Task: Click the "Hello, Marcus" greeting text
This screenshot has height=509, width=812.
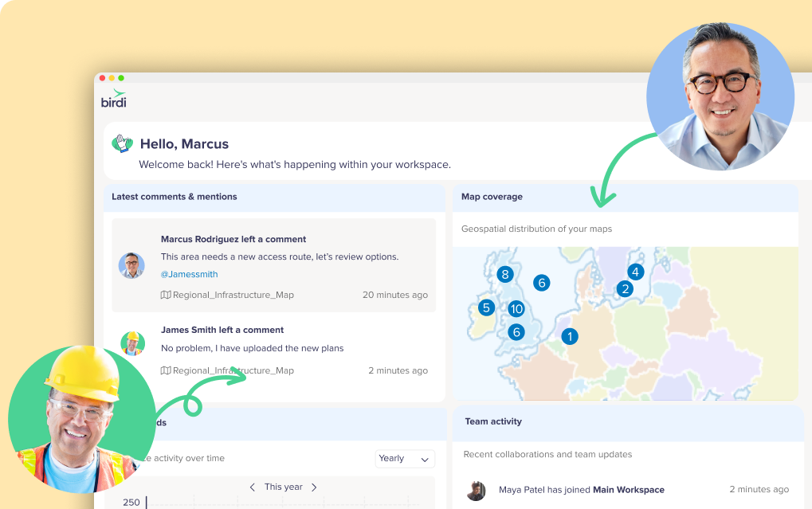Action: [184, 144]
